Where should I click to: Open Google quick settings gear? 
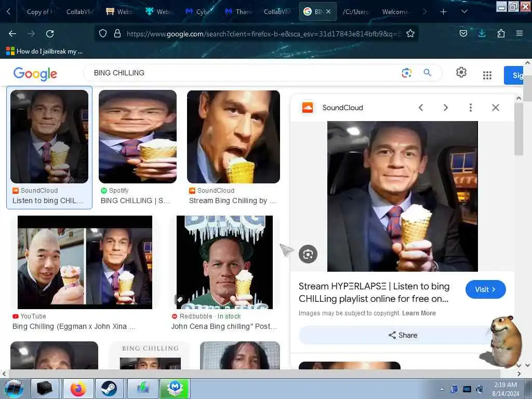click(461, 72)
